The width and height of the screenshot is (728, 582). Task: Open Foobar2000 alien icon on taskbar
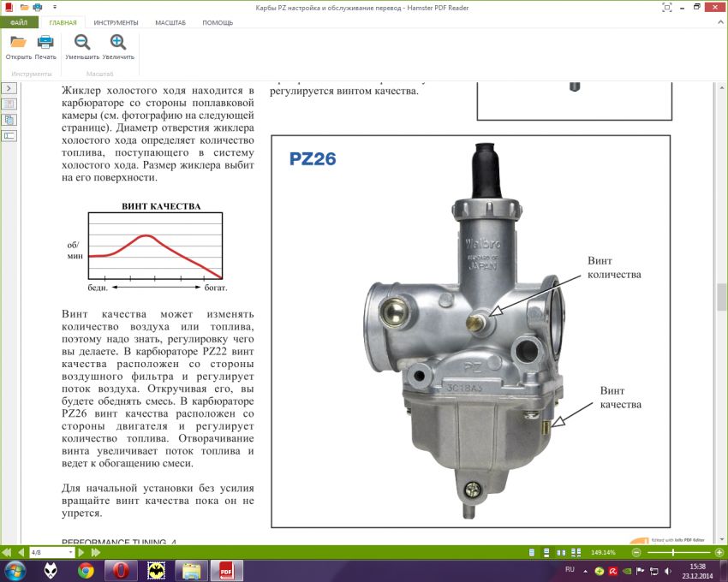click(51, 571)
